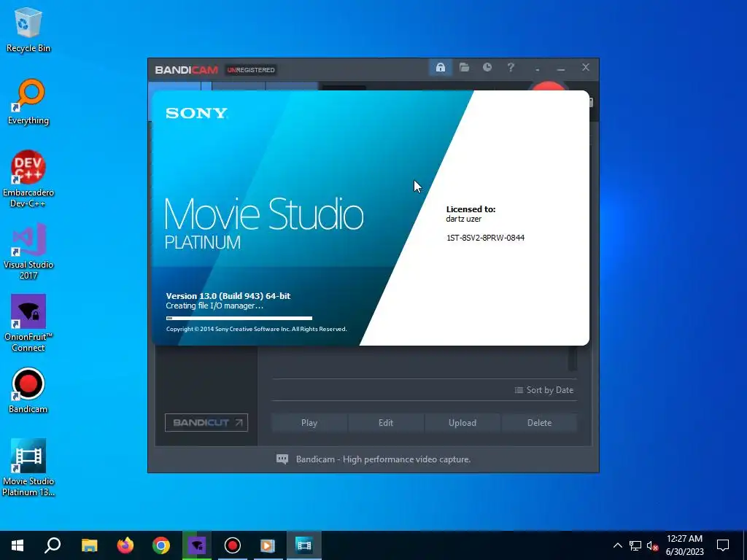Open Windows taskbar search
The height and width of the screenshot is (560, 747).
point(53,545)
